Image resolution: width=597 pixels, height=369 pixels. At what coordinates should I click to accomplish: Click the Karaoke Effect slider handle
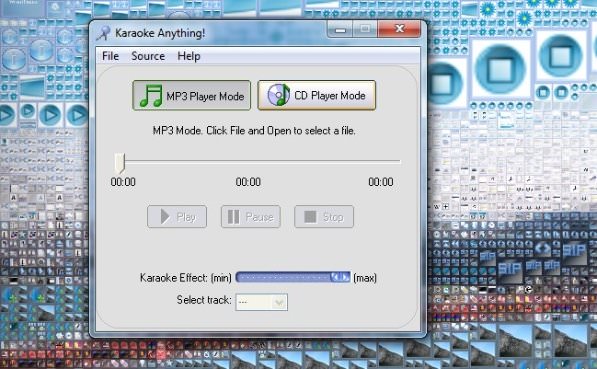(x=340, y=277)
